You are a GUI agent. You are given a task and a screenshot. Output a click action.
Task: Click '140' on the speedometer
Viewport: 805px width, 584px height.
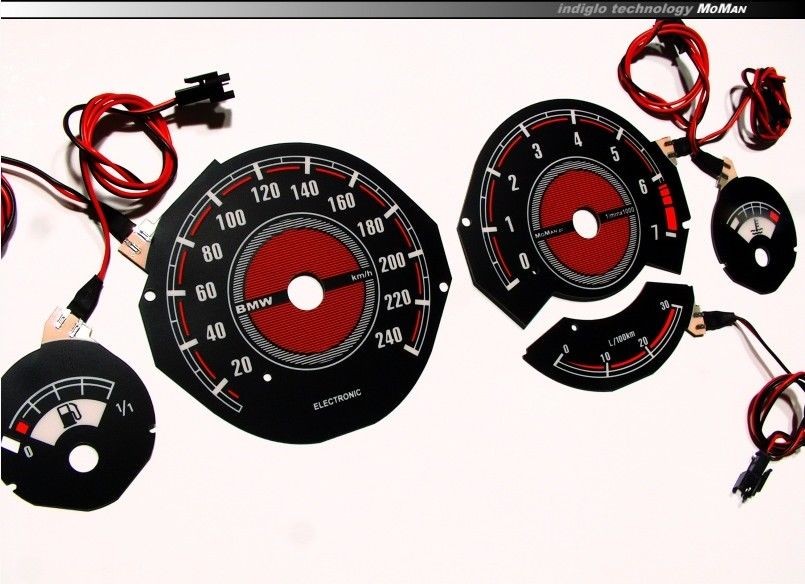point(304,190)
